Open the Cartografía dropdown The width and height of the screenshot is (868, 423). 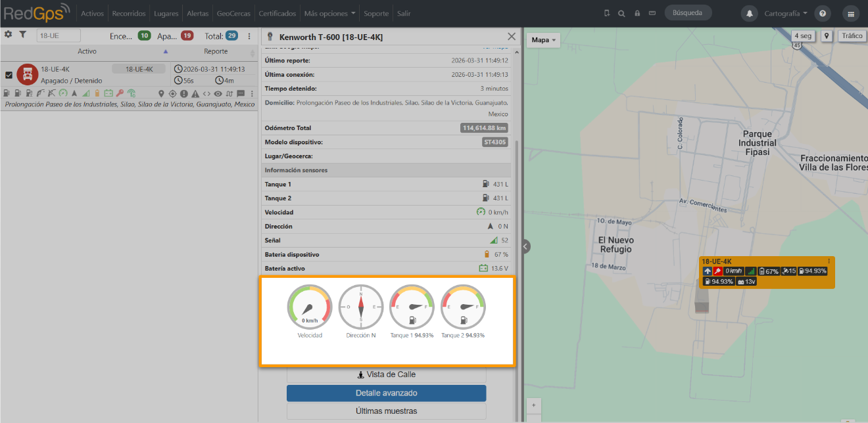coord(786,13)
